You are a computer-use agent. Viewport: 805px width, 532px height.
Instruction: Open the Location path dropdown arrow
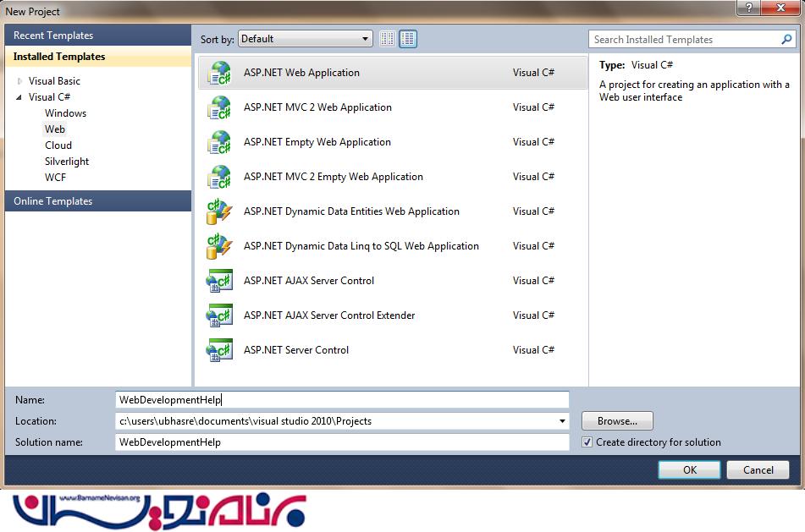[x=562, y=421]
